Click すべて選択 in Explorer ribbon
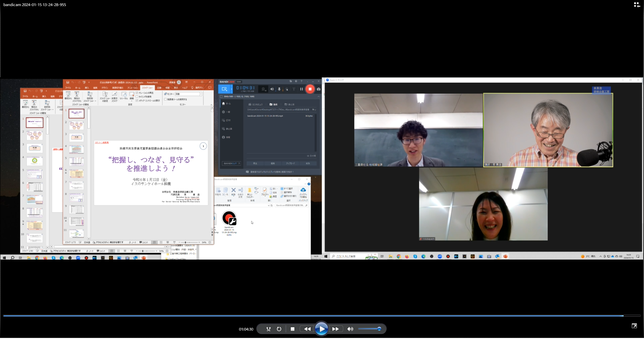This screenshot has height=339, width=644. click(287, 189)
